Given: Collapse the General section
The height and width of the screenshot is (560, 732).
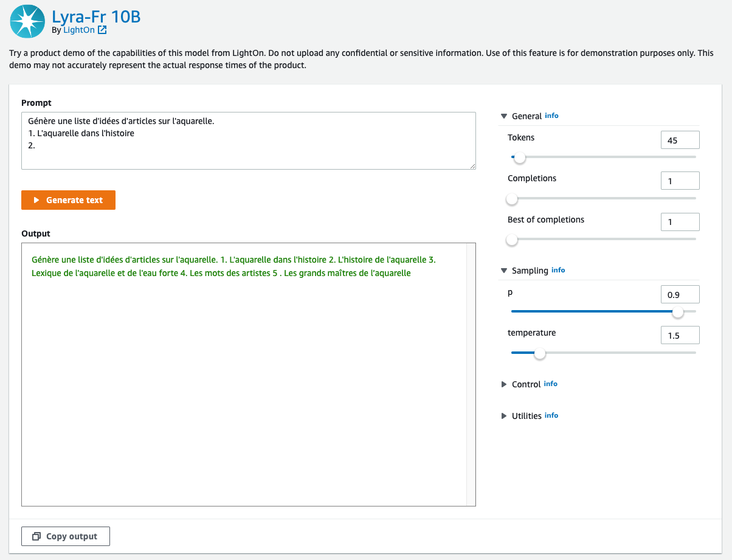Looking at the screenshot, I should point(503,116).
